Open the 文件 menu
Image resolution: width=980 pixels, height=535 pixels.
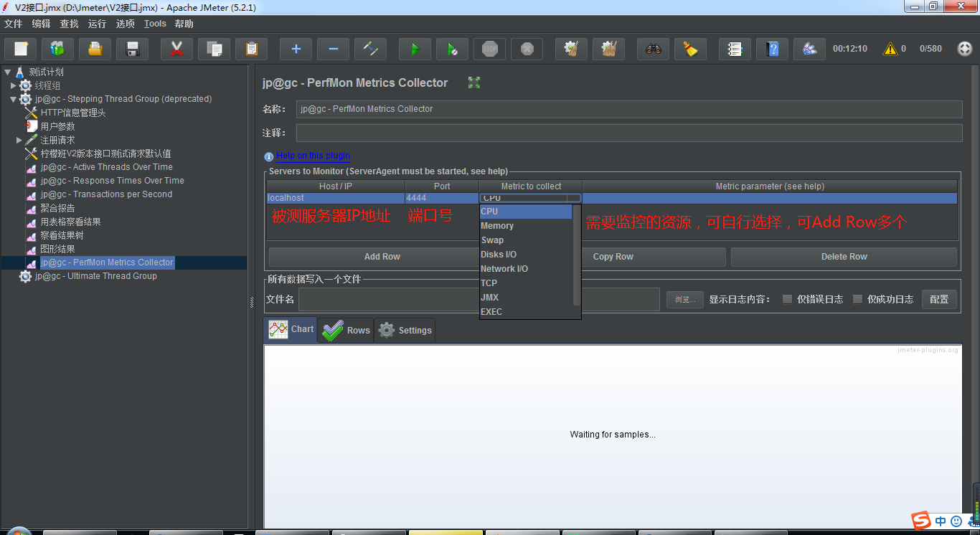tap(13, 24)
